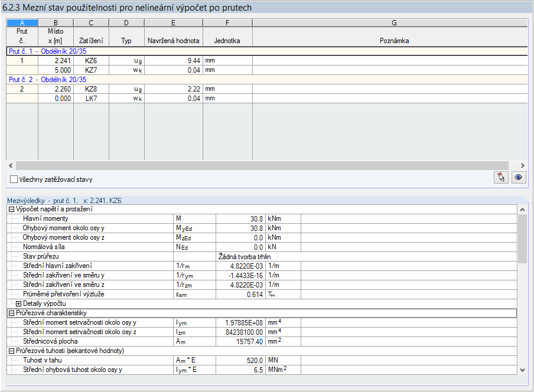Click load cell KZ8
534x392 pixels.
tap(91, 89)
